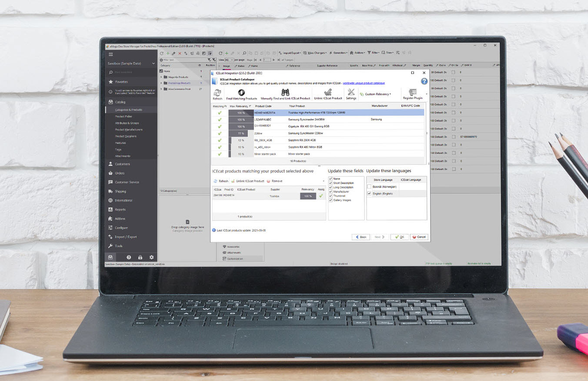Click the Shipping sidebar icon
The image size is (588, 381).
coord(111,191)
